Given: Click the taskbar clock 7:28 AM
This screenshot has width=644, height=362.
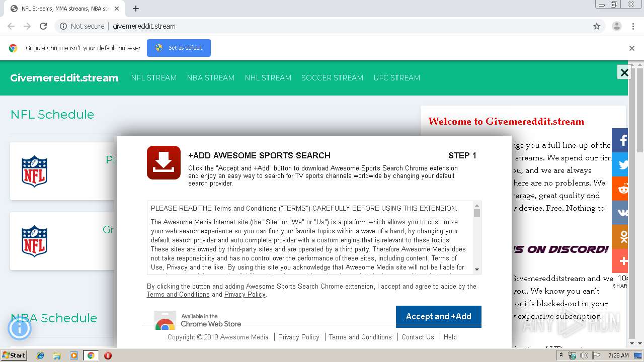Looking at the screenshot, I should pos(618,355).
